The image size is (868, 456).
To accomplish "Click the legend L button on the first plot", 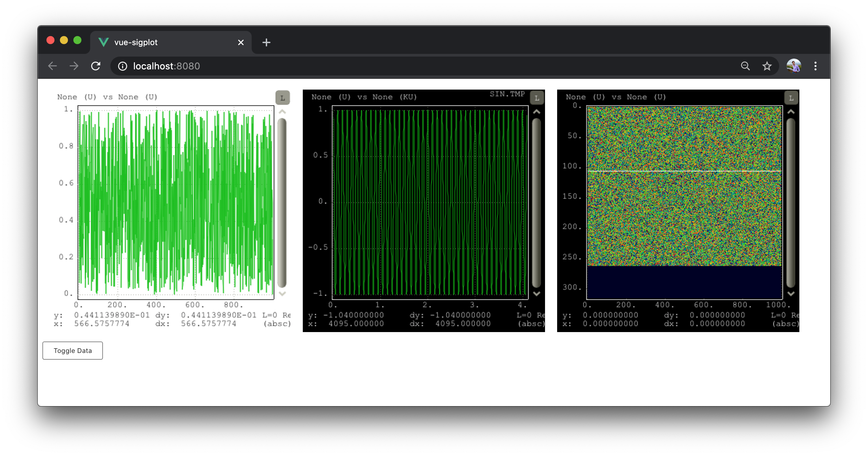I will 282,98.
